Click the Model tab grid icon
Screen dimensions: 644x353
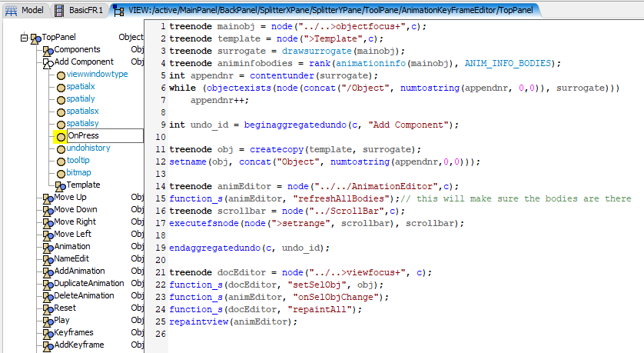(11, 10)
